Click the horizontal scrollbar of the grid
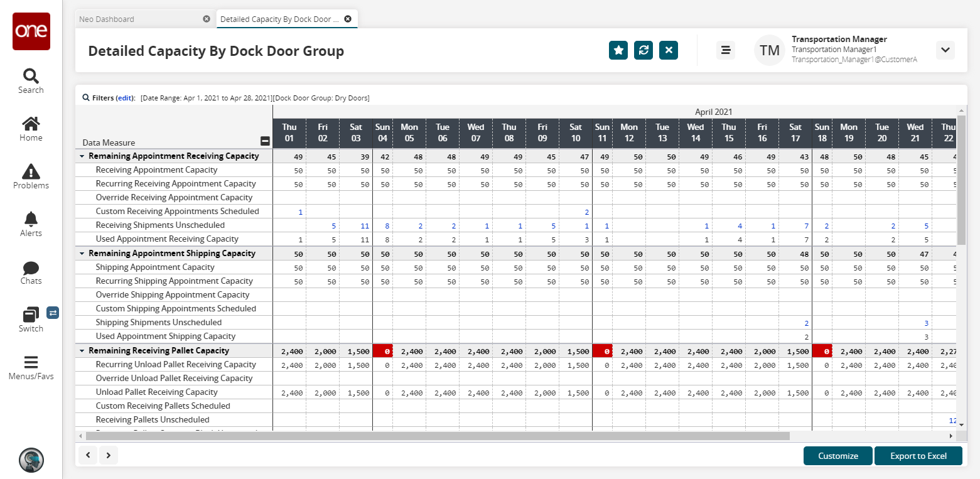This screenshot has height=479, width=980. click(439, 436)
